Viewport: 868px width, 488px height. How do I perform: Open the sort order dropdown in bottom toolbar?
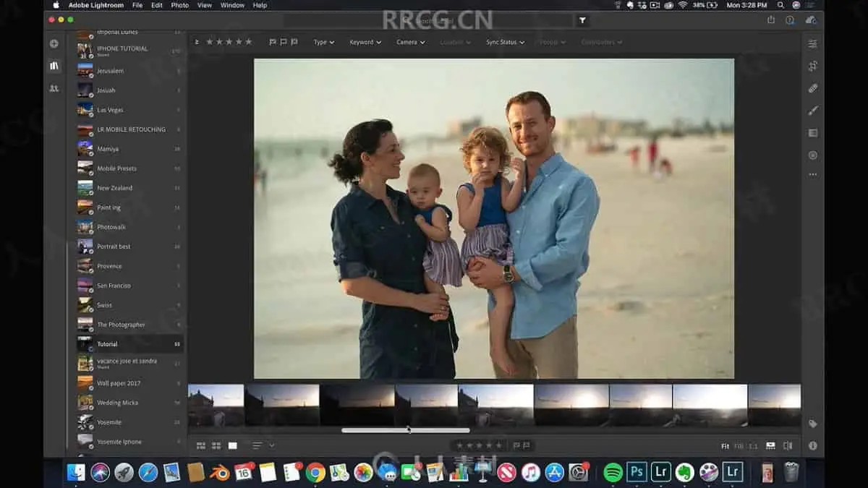pyautogui.click(x=263, y=445)
